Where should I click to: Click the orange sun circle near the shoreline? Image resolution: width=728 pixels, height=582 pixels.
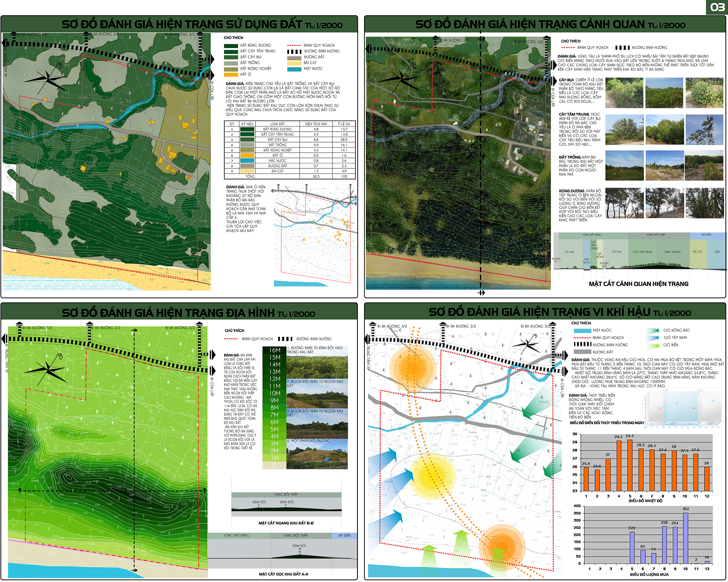(x=502, y=547)
